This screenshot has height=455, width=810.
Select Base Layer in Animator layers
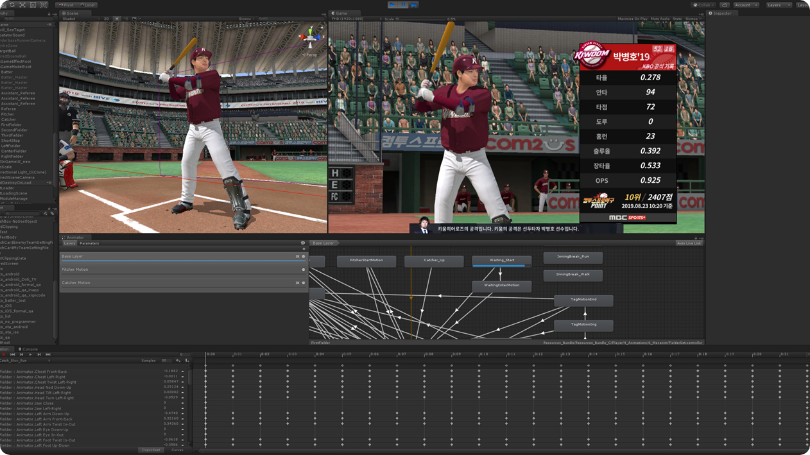(183, 256)
